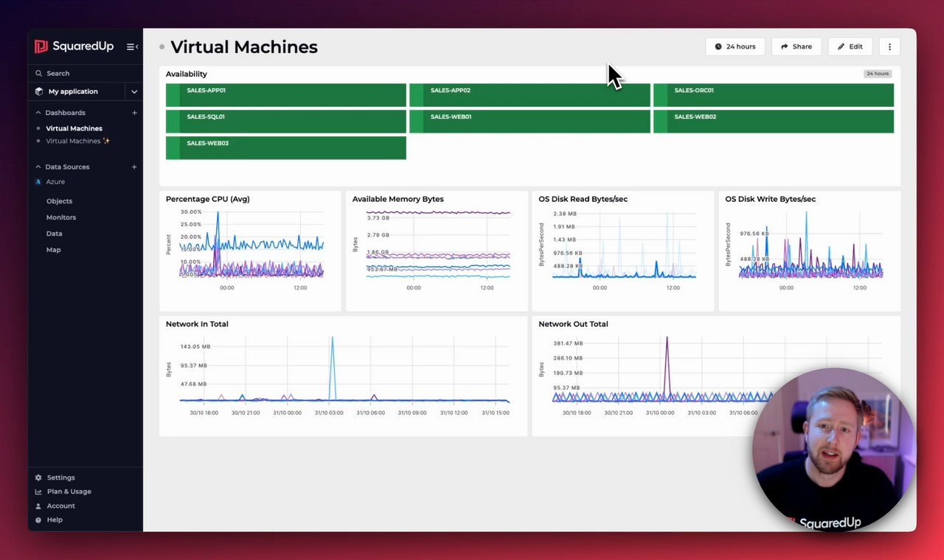The width and height of the screenshot is (944, 560).
Task: Select the SALES-APP01 availability block
Action: pyautogui.click(x=286, y=95)
